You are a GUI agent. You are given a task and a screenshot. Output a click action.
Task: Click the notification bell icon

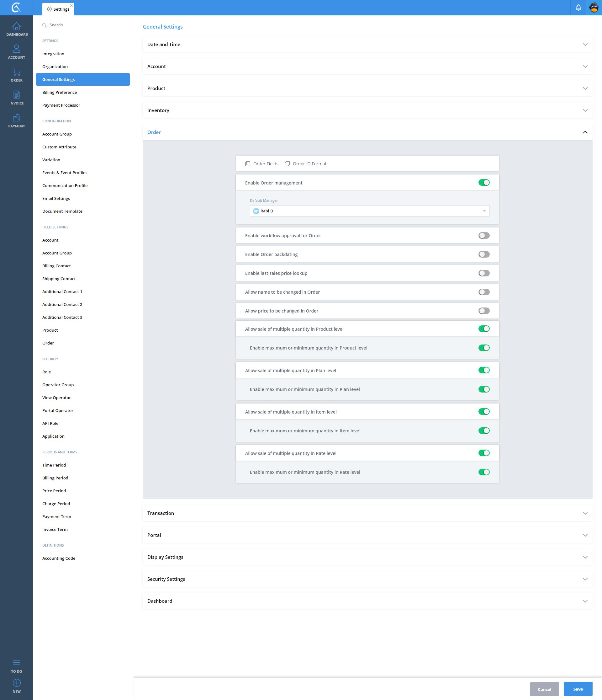pos(578,8)
